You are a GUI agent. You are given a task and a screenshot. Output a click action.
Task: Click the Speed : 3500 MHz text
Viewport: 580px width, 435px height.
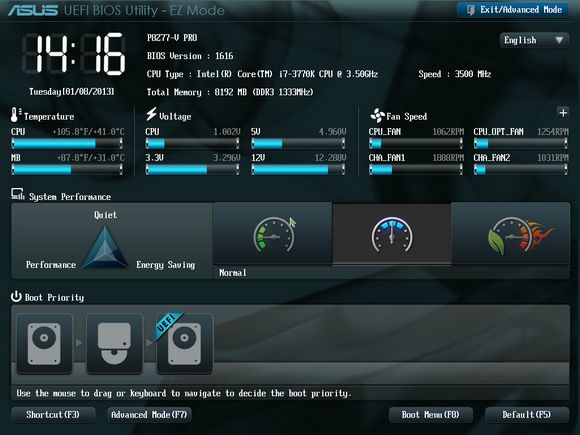(x=455, y=74)
